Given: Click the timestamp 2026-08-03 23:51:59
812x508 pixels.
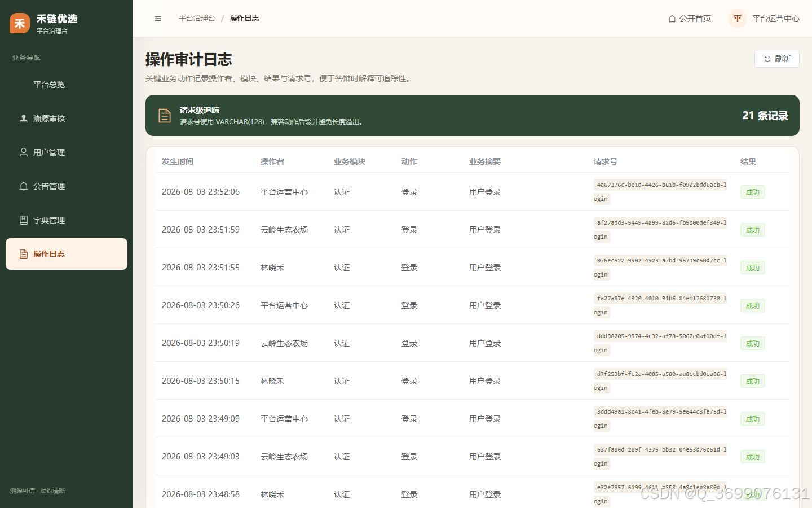Looking at the screenshot, I should 201,230.
